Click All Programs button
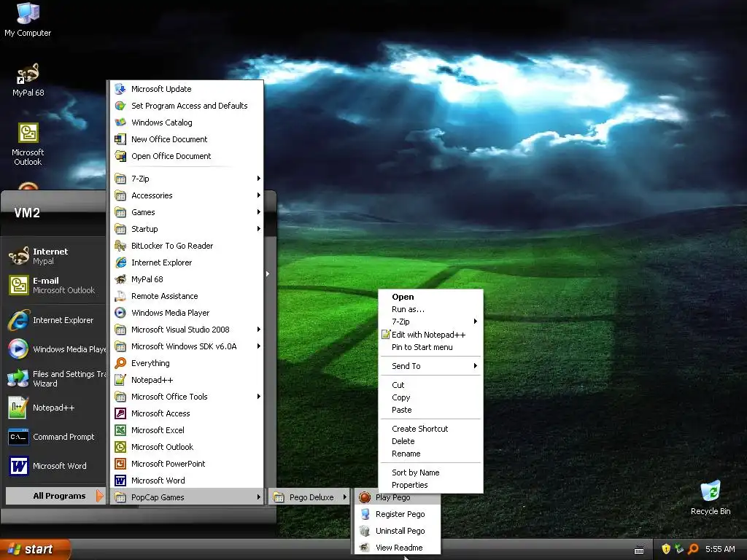The width and height of the screenshot is (747, 560). (55, 496)
